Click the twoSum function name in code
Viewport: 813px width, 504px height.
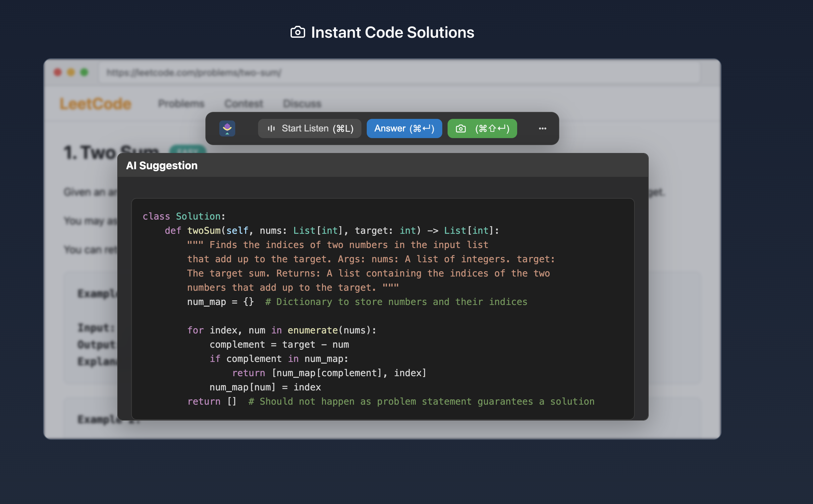(x=204, y=231)
